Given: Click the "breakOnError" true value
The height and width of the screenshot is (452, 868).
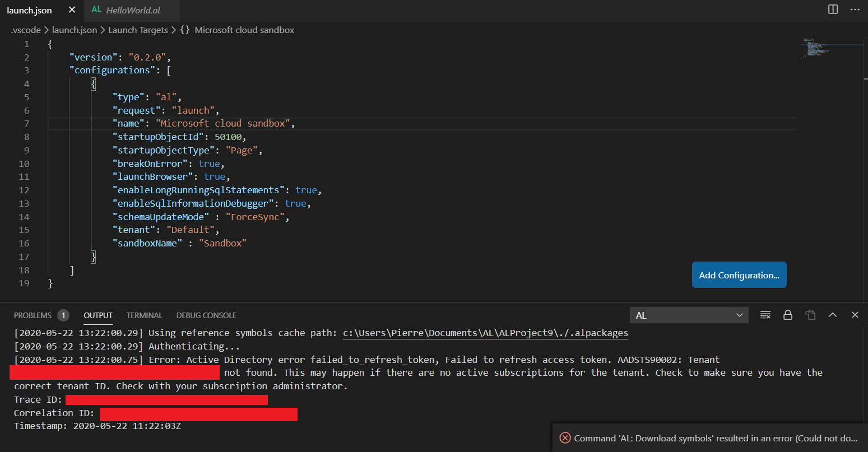Looking at the screenshot, I should click(209, 164).
